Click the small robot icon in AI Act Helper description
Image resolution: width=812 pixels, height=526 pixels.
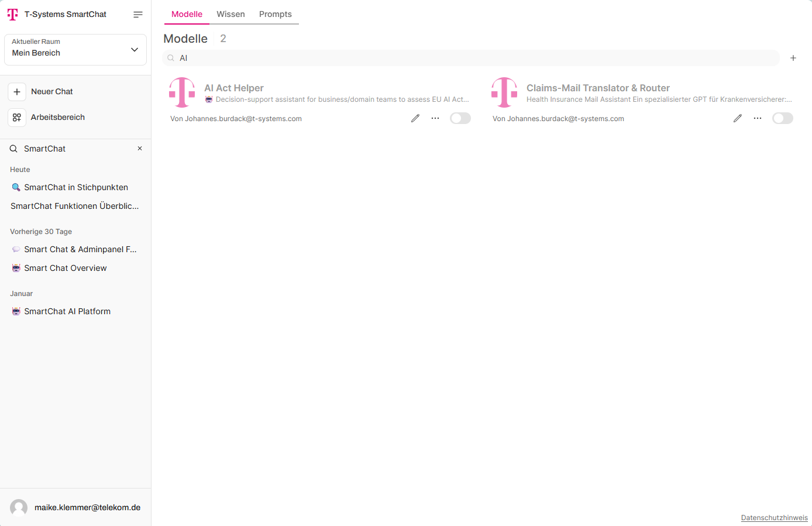[x=209, y=99]
